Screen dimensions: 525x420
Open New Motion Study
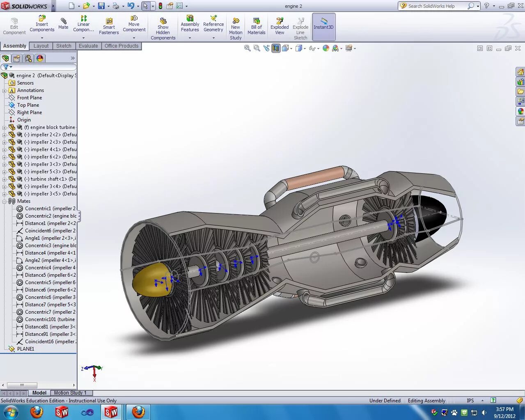[235, 25]
